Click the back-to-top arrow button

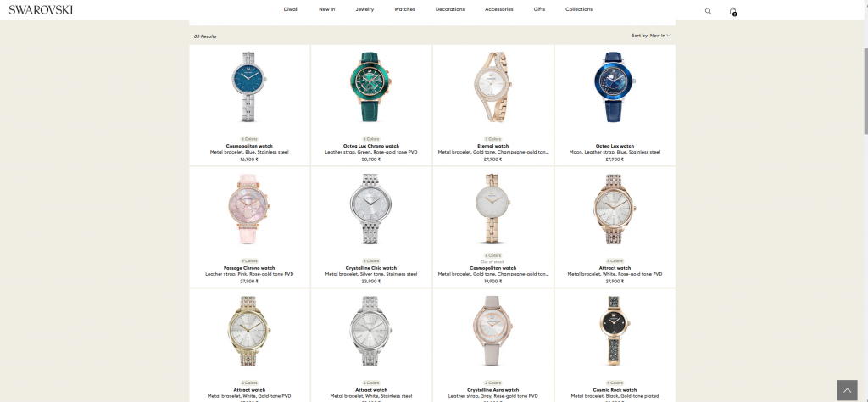(x=847, y=390)
